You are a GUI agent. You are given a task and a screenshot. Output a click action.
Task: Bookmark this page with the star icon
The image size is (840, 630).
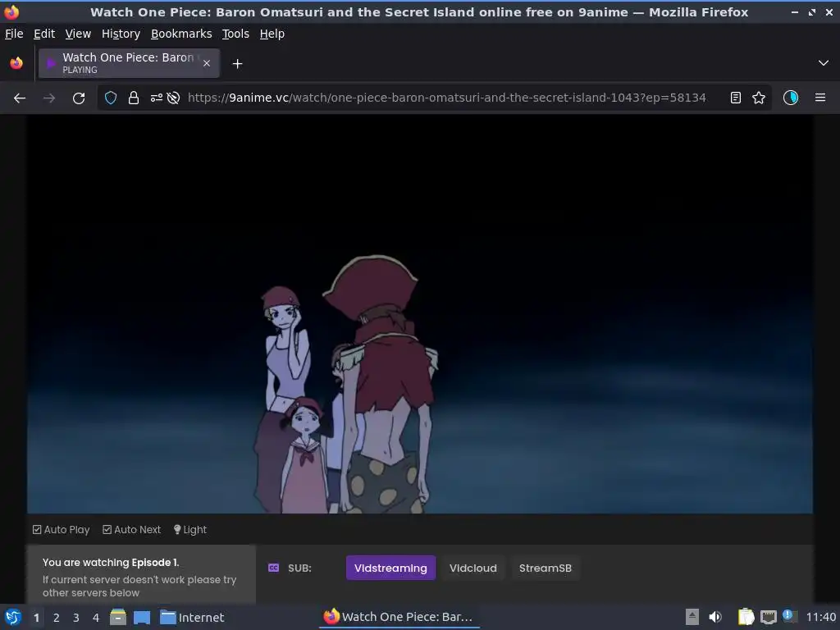point(759,98)
